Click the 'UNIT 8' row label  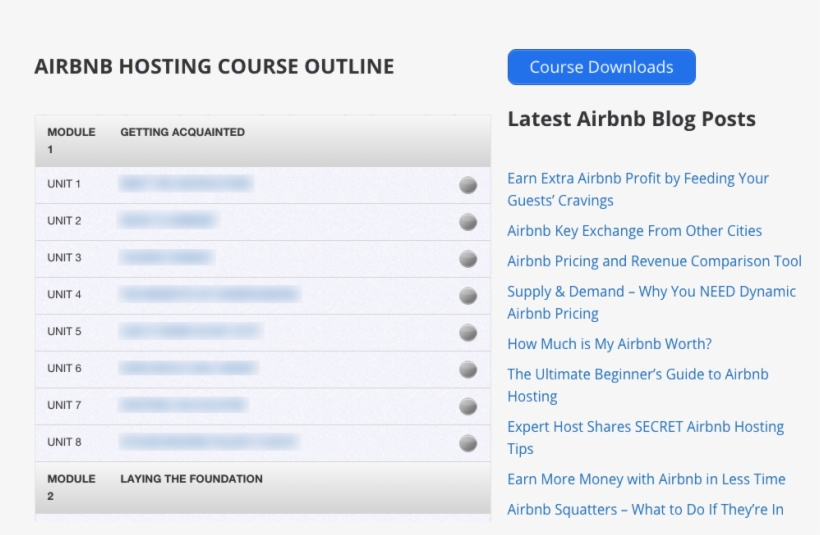click(x=64, y=442)
